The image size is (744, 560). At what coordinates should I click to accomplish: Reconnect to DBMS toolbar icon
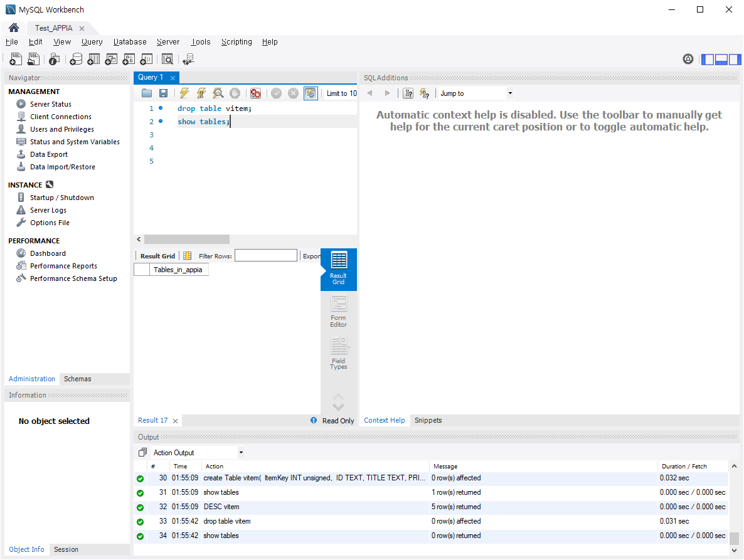[x=188, y=59]
